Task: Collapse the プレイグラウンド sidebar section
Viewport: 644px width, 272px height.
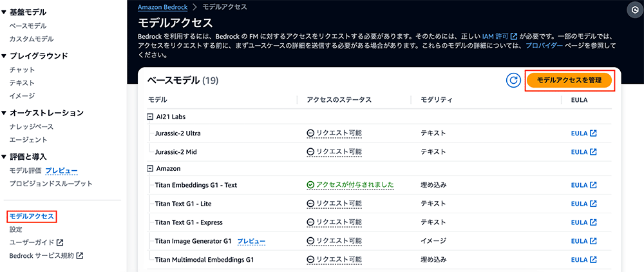Action: pyautogui.click(x=4, y=56)
